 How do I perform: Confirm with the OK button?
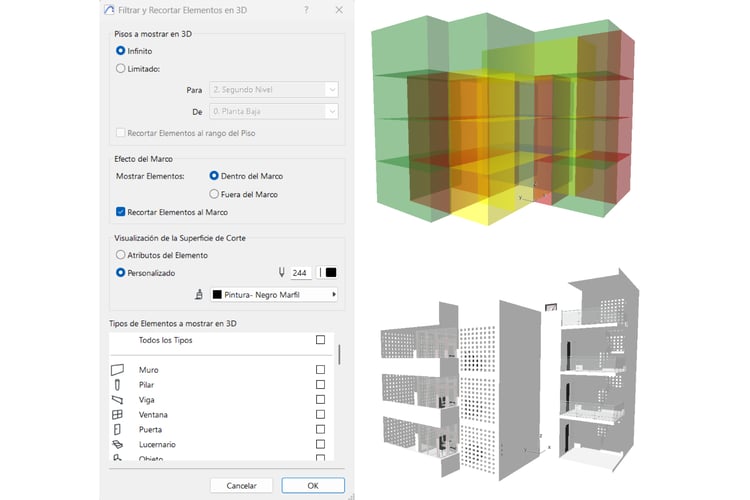[313, 485]
